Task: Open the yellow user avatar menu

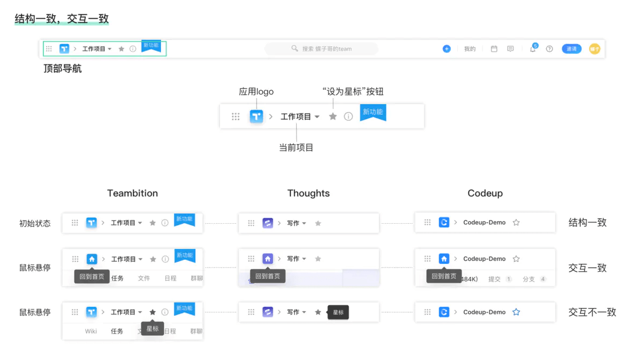Action: (595, 49)
